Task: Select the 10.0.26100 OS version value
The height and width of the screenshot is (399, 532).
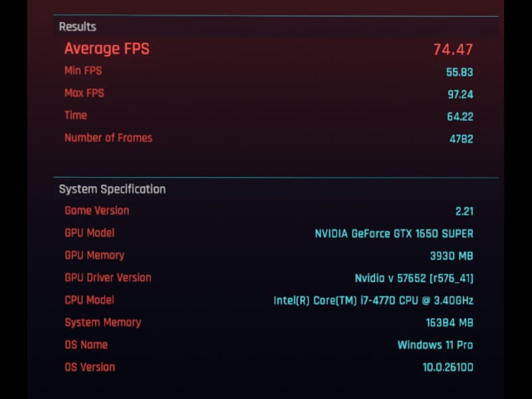Action: pyautogui.click(x=448, y=367)
